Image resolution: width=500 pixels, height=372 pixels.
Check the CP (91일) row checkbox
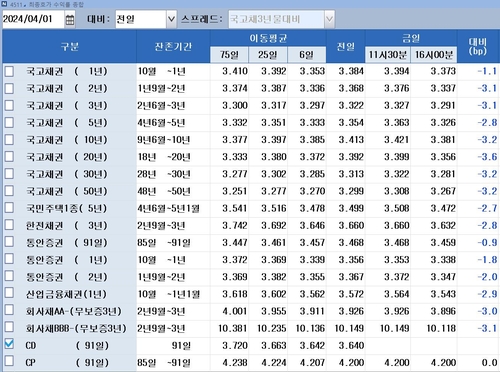[9, 361]
